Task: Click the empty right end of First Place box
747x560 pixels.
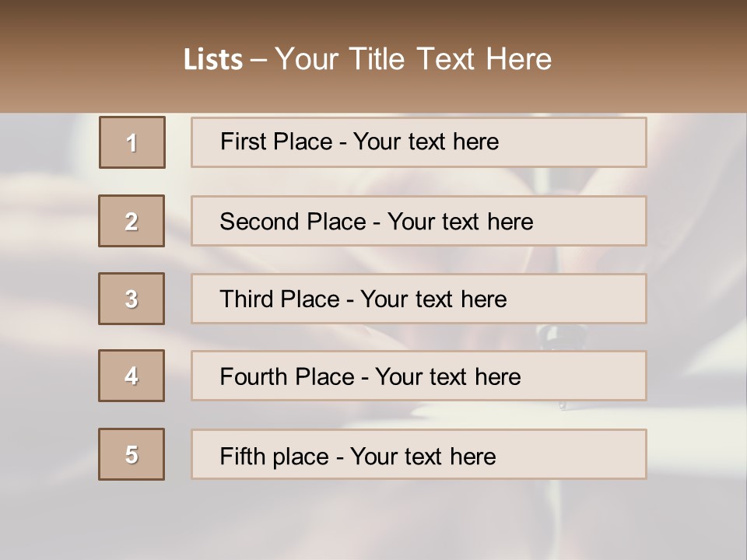Action: pyautogui.click(x=591, y=142)
